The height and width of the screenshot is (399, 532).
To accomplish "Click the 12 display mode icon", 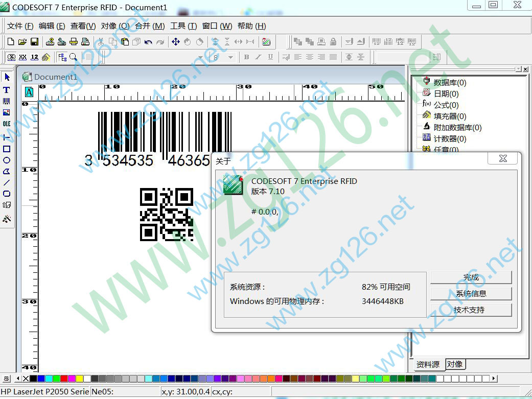I will 34,57.
